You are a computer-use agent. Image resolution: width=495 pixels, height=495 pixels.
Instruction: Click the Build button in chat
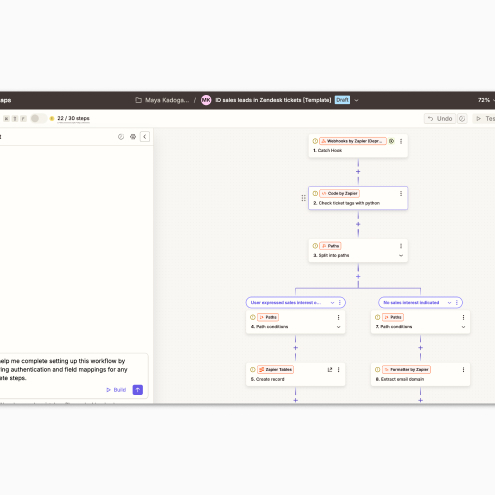[x=116, y=390]
